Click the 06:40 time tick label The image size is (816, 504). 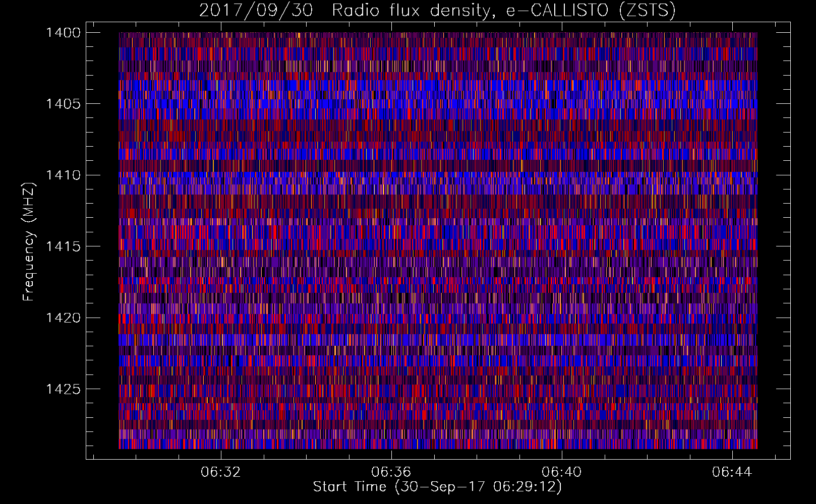pyautogui.click(x=561, y=472)
